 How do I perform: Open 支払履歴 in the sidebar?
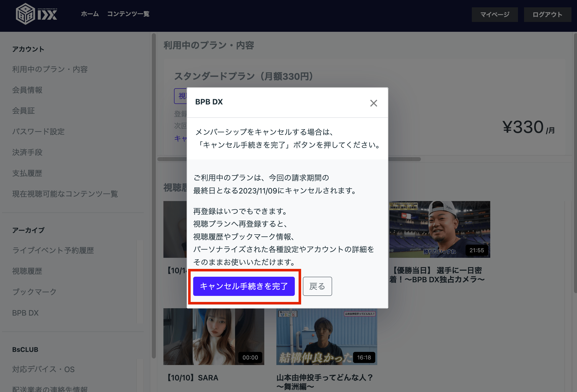click(x=27, y=173)
